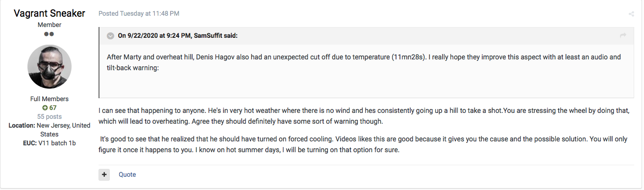Show the member's 55 posts
This screenshot has height=190, width=644.
pos(50,116)
